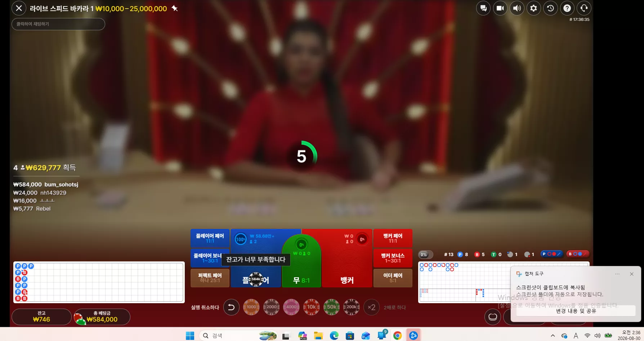Bet on Banker Pair 11:1

click(393, 238)
